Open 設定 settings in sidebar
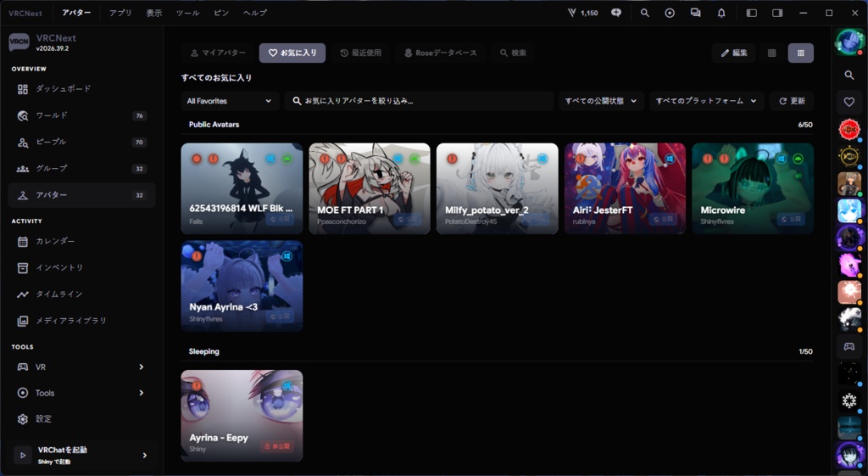 [82, 419]
